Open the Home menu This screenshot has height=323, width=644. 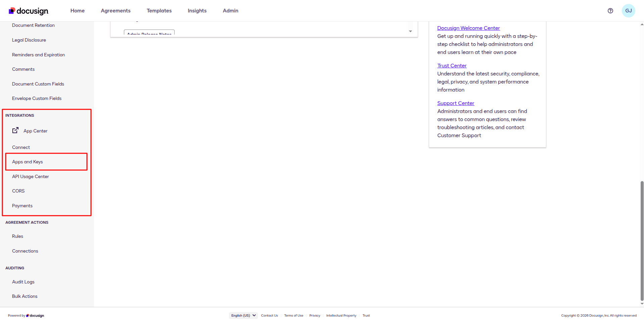pyautogui.click(x=78, y=11)
